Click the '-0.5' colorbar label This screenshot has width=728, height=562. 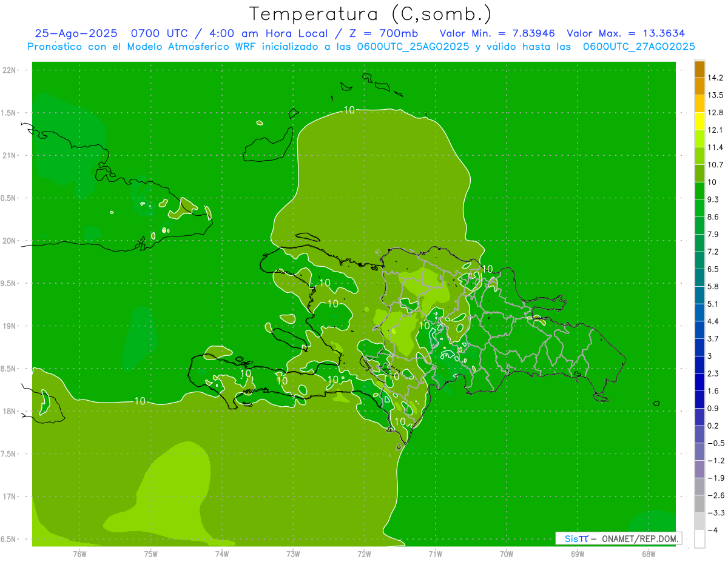tap(716, 443)
